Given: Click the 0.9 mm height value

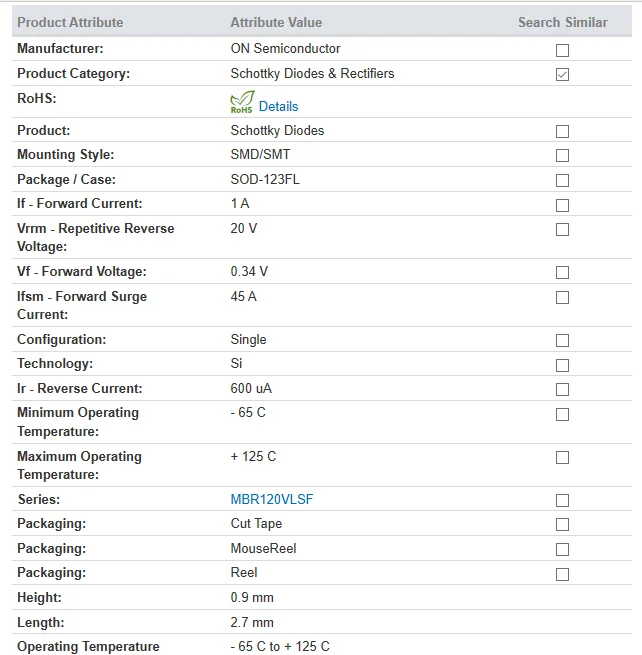Looking at the screenshot, I should pyautogui.click(x=252, y=597).
